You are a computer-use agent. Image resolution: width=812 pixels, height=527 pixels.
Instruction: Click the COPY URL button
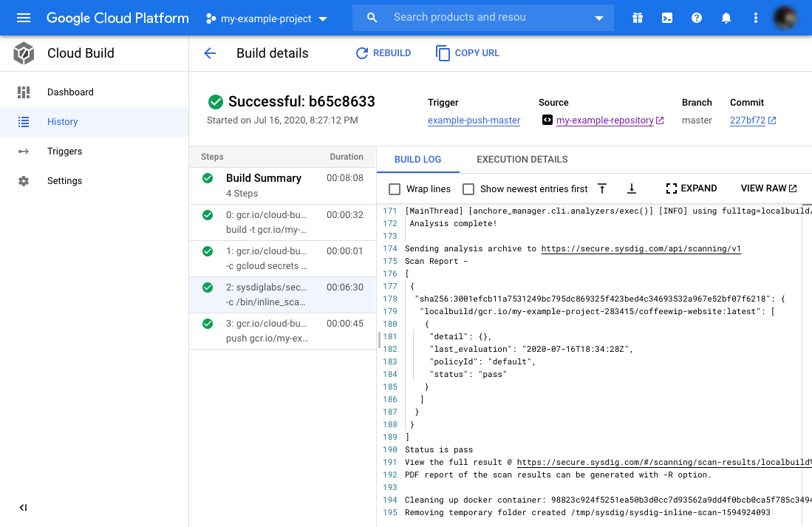coord(468,53)
